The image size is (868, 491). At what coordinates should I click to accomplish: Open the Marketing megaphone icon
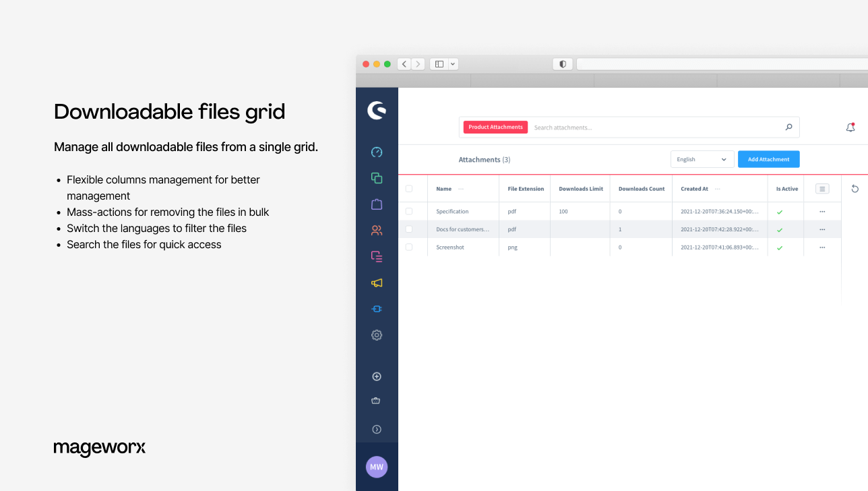coord(377,283)
